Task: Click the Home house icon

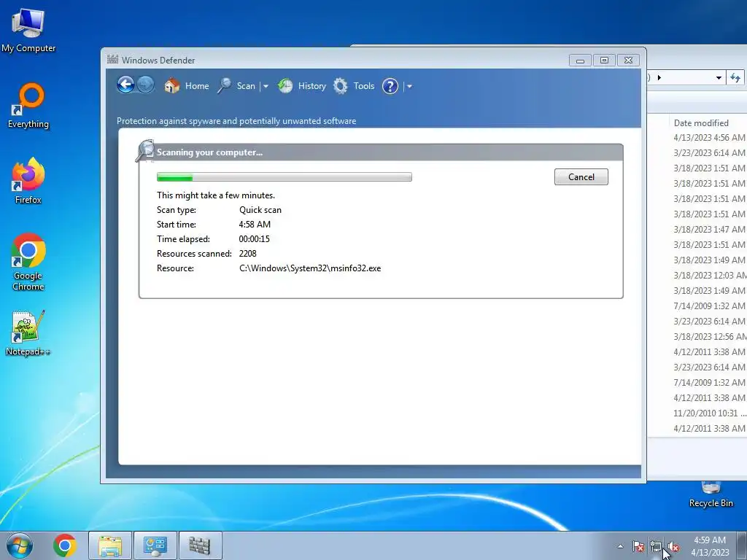Action: (172, 86)
